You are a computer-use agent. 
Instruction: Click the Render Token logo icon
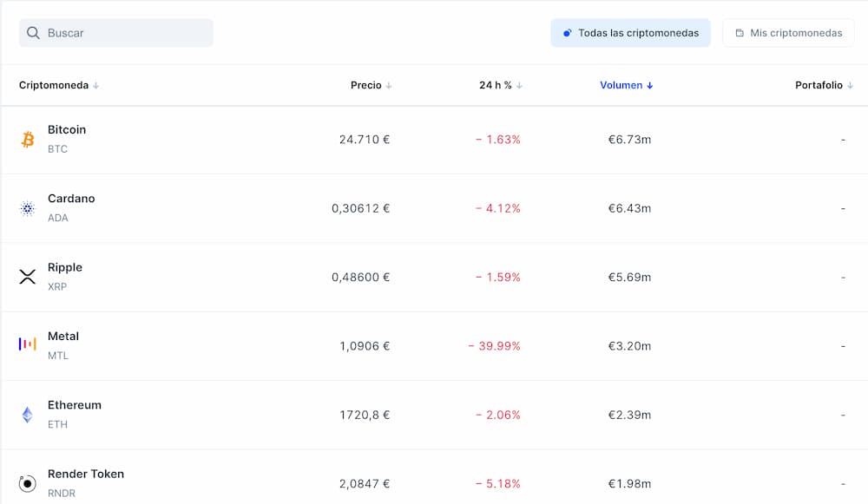coord(28,483)
